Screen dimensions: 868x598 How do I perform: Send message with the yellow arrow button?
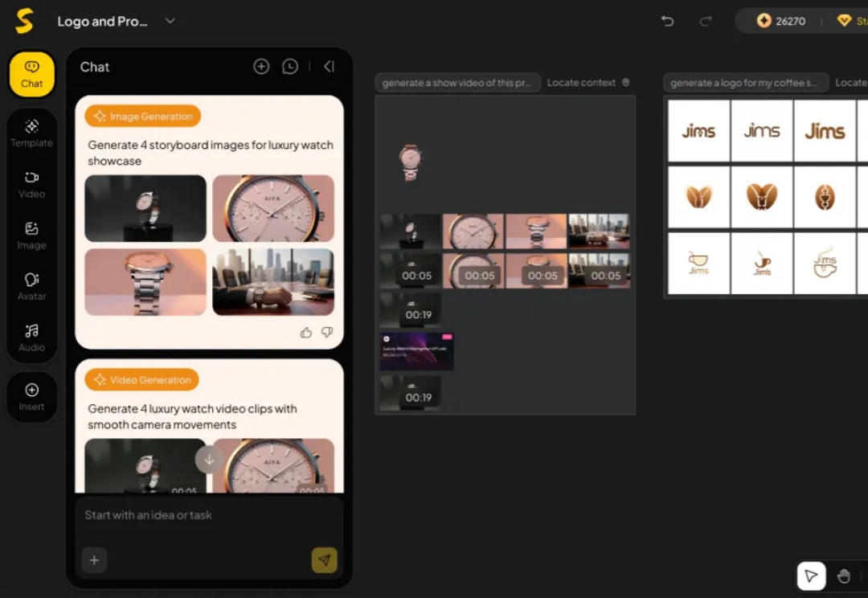(324, 560)
